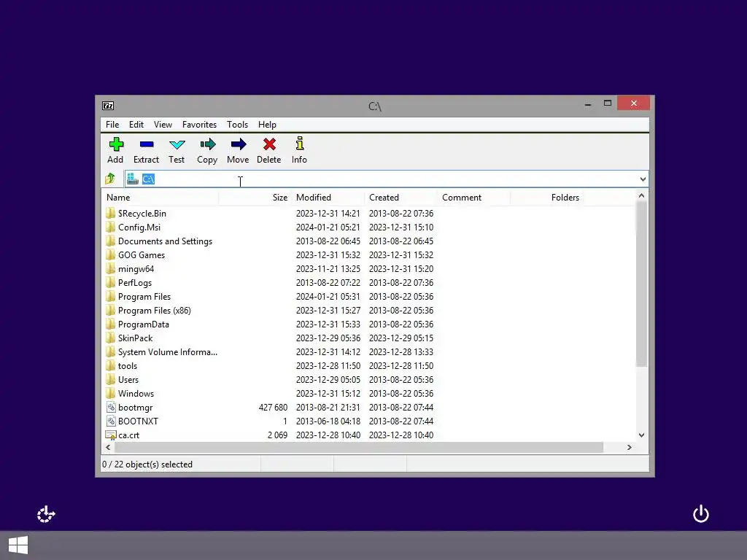This screenshot has height=560, width=747.
Task: Click the vertical scrollbar up arrow
Action: pos(642,195)
